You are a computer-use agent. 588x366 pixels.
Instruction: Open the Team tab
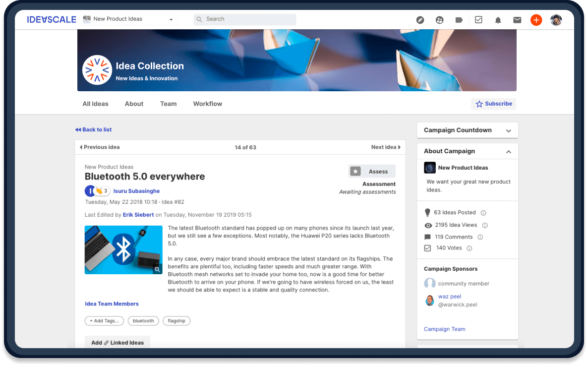tap(168, 104)
